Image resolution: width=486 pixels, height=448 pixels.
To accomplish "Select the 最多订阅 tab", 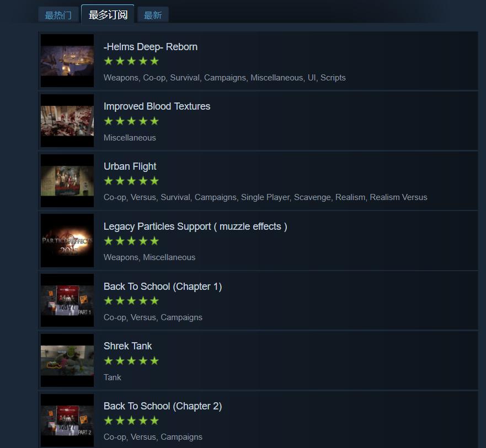I will tap(108, 14).
